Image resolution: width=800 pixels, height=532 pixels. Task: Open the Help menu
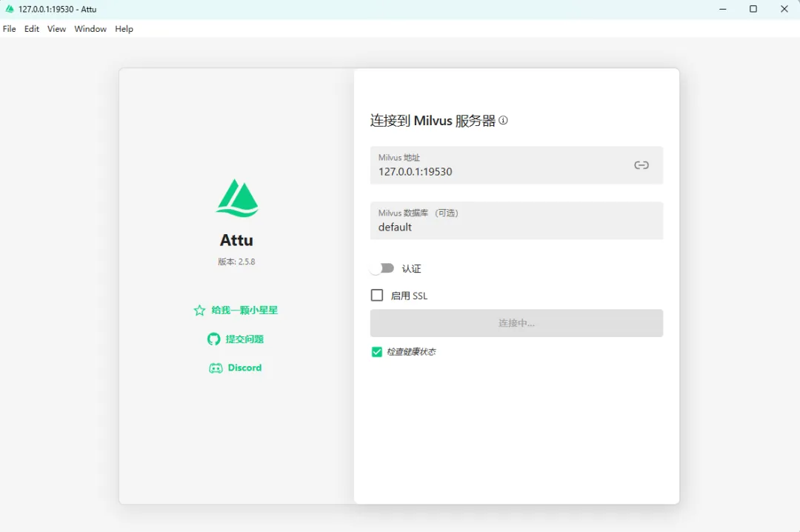(124, 29)
